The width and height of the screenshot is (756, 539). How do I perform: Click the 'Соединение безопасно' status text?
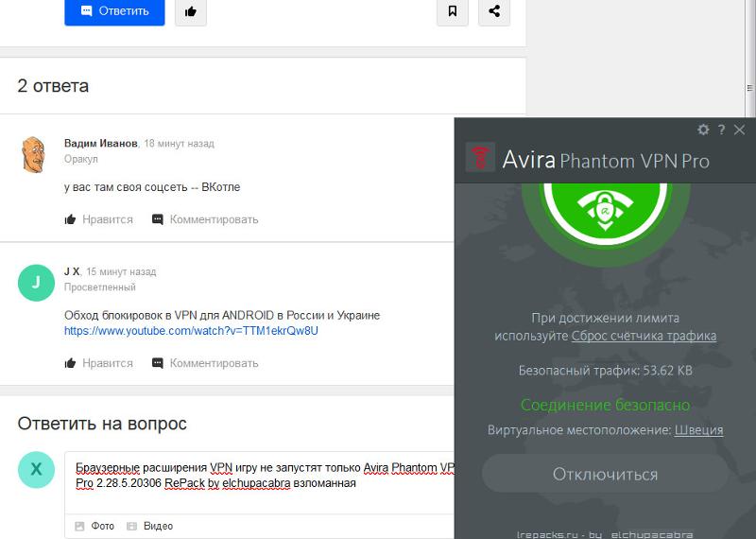pyautogui.click(x=605, y=405)
